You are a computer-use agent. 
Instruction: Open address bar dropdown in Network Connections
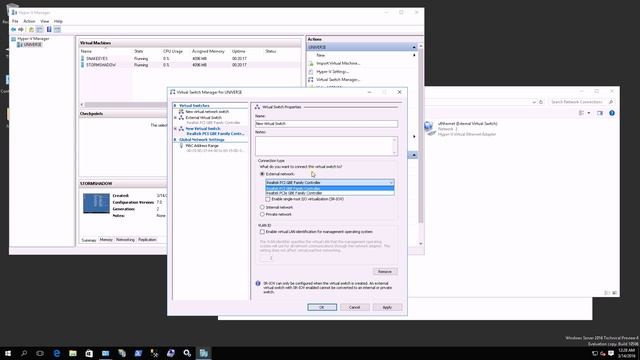[x=534, y=102]
